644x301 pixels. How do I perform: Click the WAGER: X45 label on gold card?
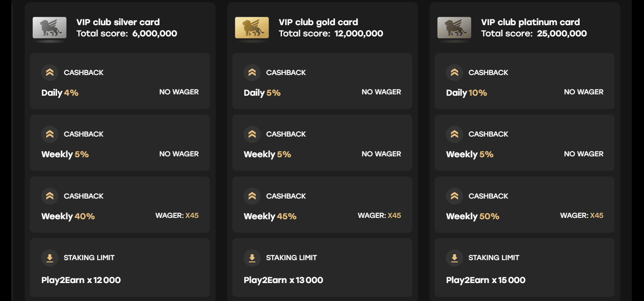pyautogui.click(x=380, y=215)
